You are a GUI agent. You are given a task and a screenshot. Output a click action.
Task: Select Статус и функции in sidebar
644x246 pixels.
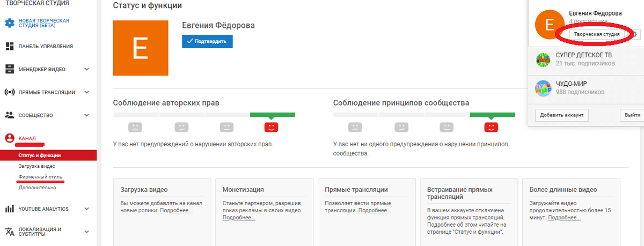click(x=48, y=155)
